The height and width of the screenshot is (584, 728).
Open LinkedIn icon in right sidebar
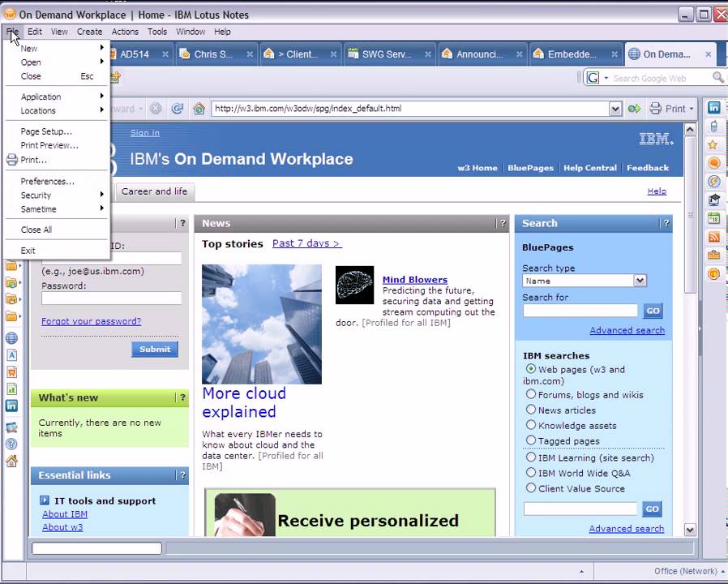[713, 108]
